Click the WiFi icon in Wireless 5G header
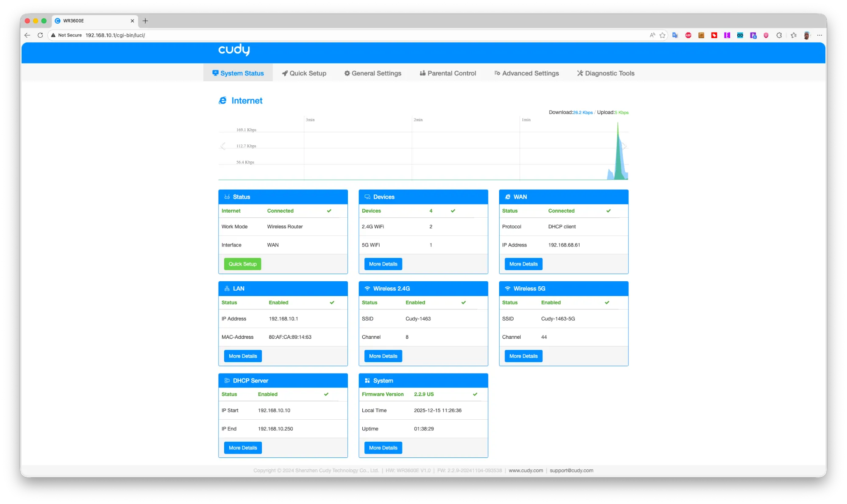The height and width of the screenshot is (504, 847). click(508, 288)
